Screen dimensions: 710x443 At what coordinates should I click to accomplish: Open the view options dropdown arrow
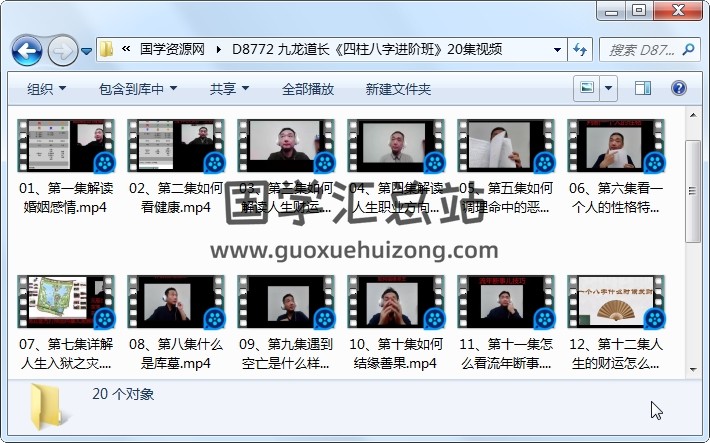click(x=608, y=88)
